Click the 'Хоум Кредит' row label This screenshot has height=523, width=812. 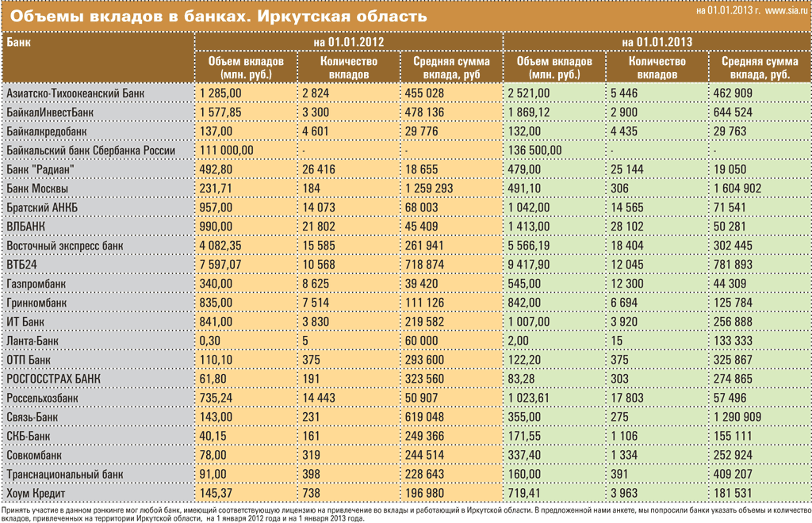pyautogui.click(x=36, y=493)
